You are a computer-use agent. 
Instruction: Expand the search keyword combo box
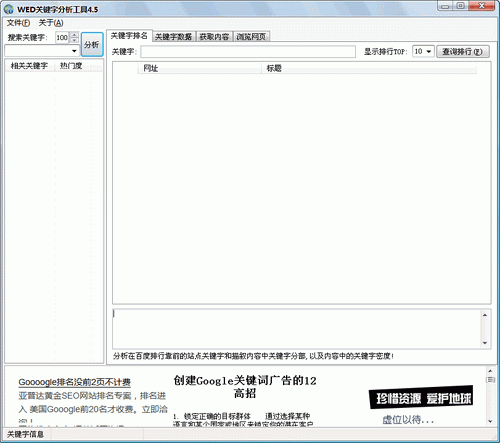point(74,51)
